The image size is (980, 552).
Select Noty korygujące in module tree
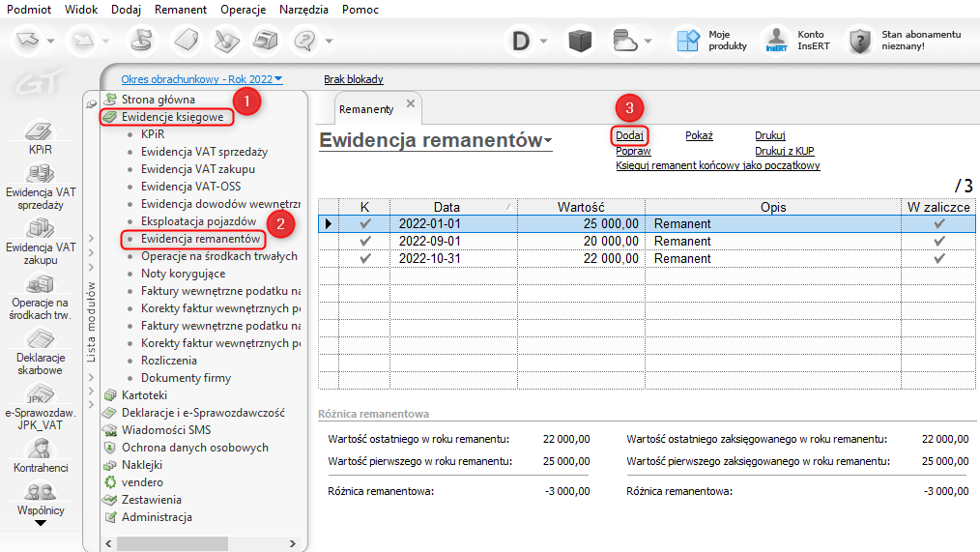point(183,274)
